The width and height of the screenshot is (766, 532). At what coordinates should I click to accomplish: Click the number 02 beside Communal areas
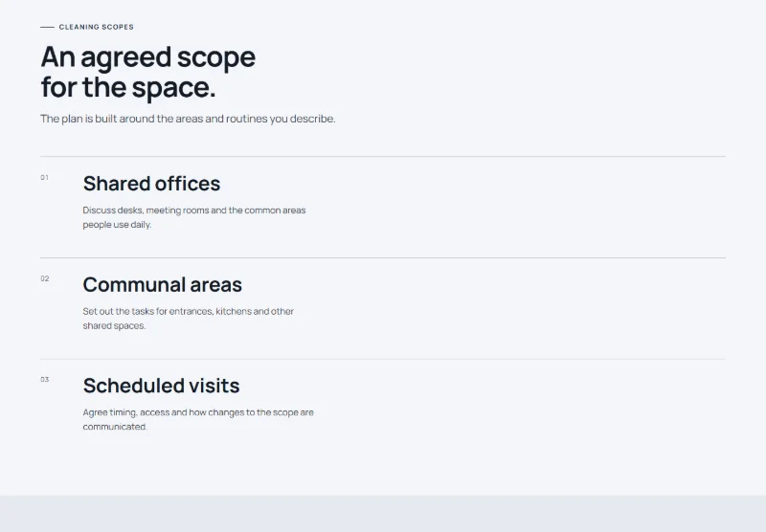(45, 278)
